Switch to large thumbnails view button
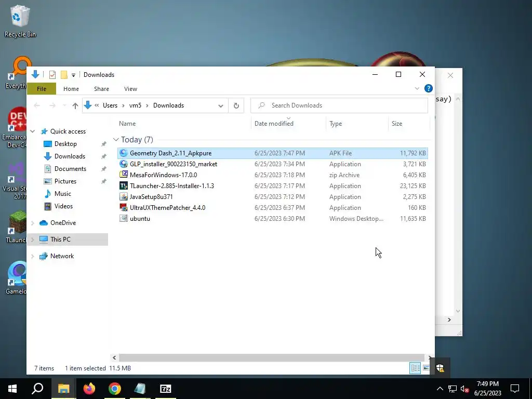Screen dimensions: 532x399 coord(426,368)
